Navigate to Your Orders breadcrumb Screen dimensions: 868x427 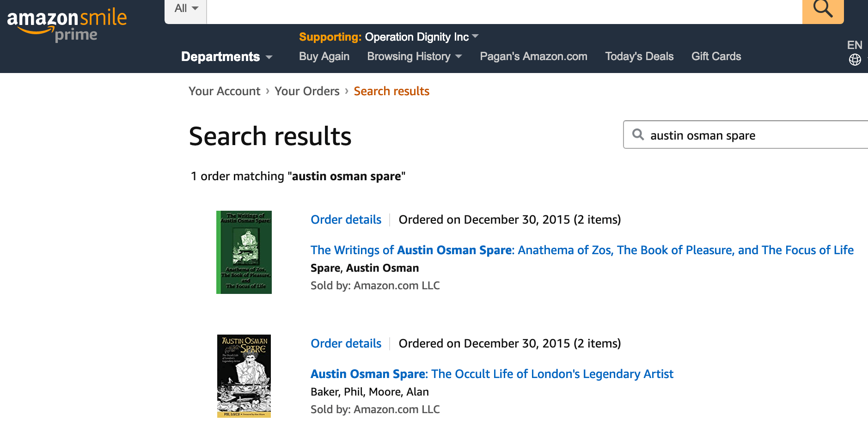pyautogui.click(x=307, y=91)
